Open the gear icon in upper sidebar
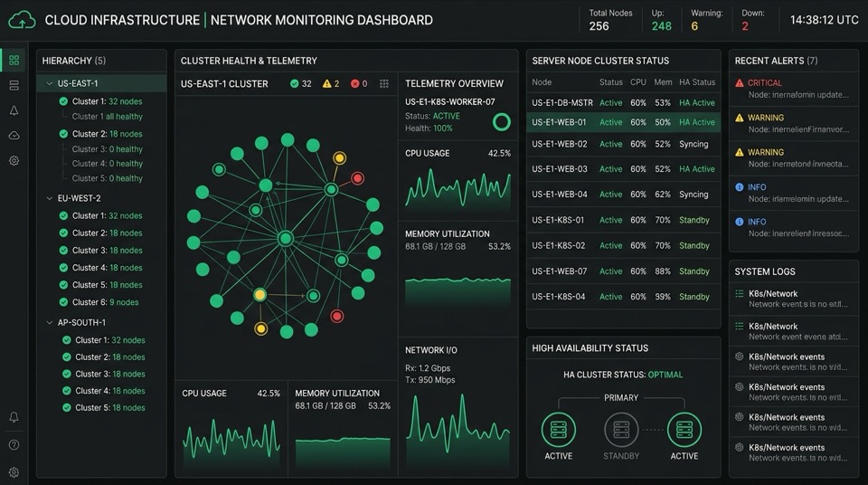Image resolution: width=868 pixels, height=485 pixels. point(14,161)
